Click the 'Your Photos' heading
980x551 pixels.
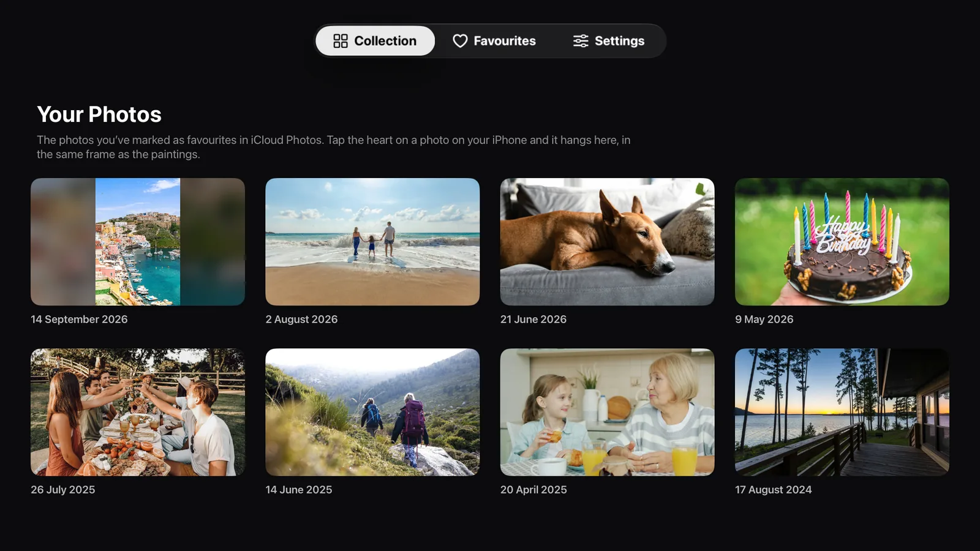click(x=99, y=114)
